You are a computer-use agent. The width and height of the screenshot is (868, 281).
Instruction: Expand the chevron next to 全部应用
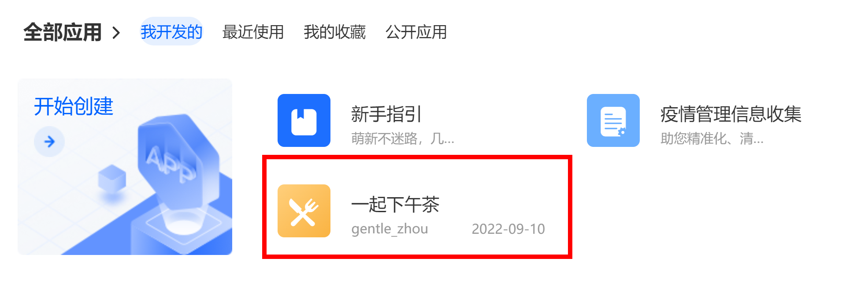(x=116, y=33)
